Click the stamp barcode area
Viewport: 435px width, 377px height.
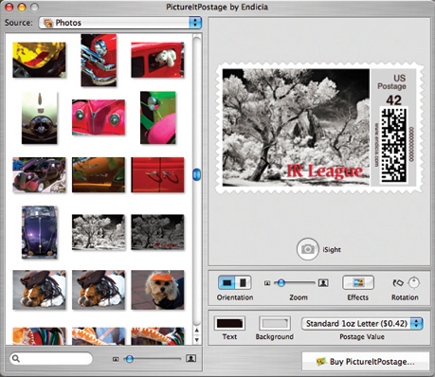tap(394, 144)
